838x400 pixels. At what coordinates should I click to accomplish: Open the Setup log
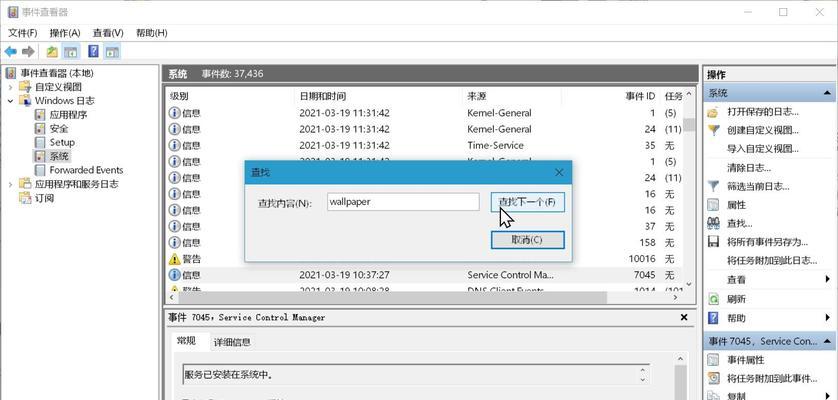pyautogui.click(x=62, y=142)
